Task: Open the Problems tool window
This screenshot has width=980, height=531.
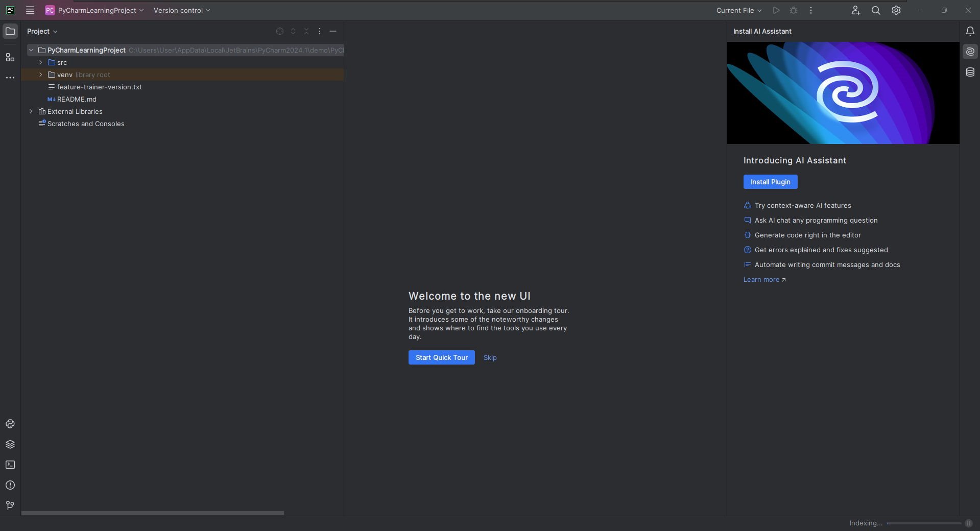Action: pos(10,485)
